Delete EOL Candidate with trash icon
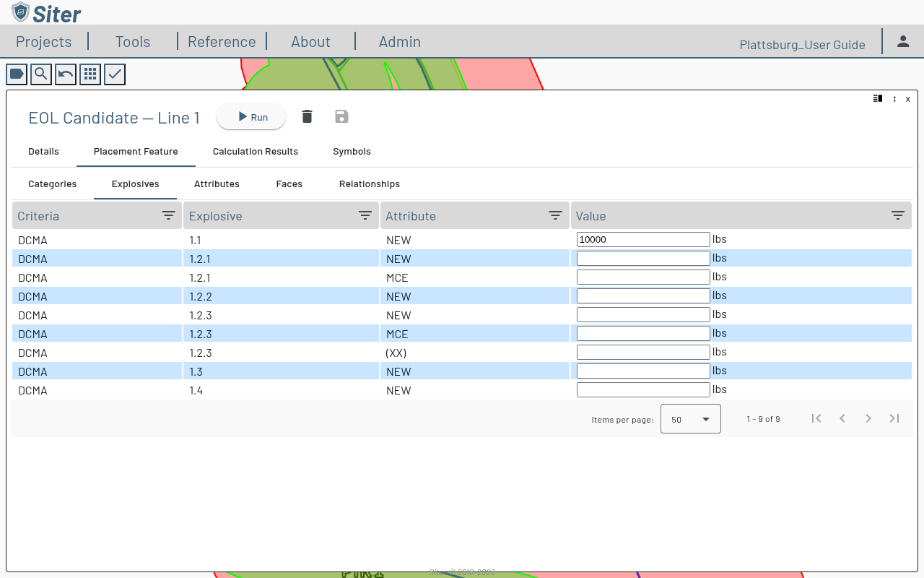The width and height of the screenshot is (924, 578). [x=307, y=116]
